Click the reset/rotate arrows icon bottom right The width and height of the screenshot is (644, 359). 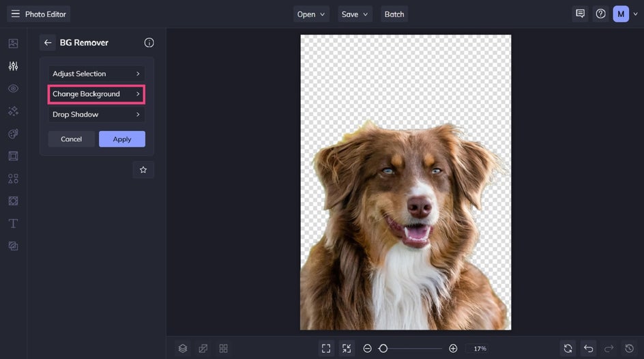[x=568, y=348]
